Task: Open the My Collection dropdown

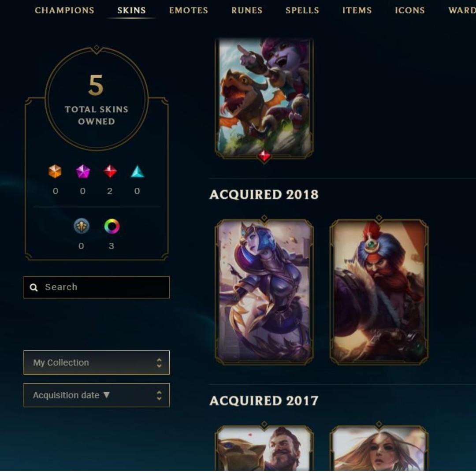Action: pos(97,362)
